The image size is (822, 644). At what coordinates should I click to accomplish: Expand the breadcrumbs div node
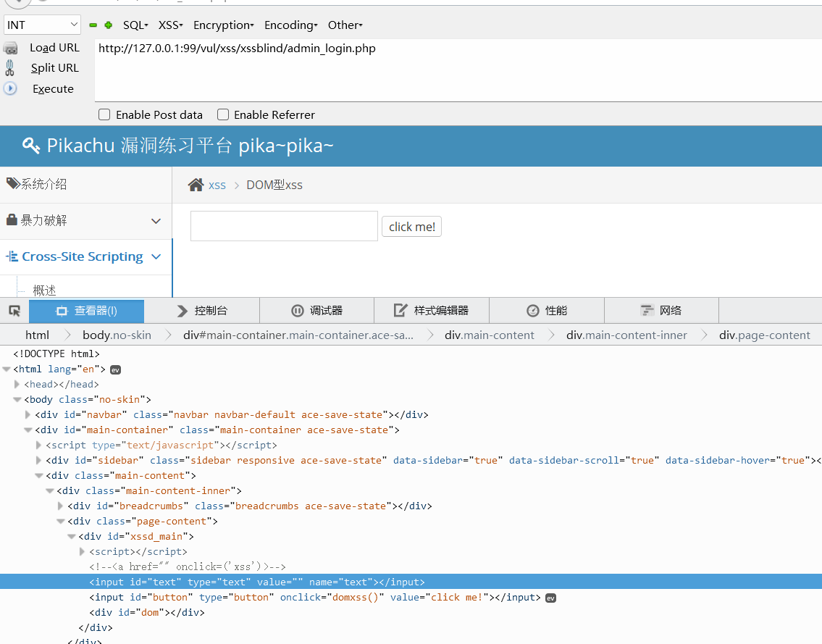point(60,506)
